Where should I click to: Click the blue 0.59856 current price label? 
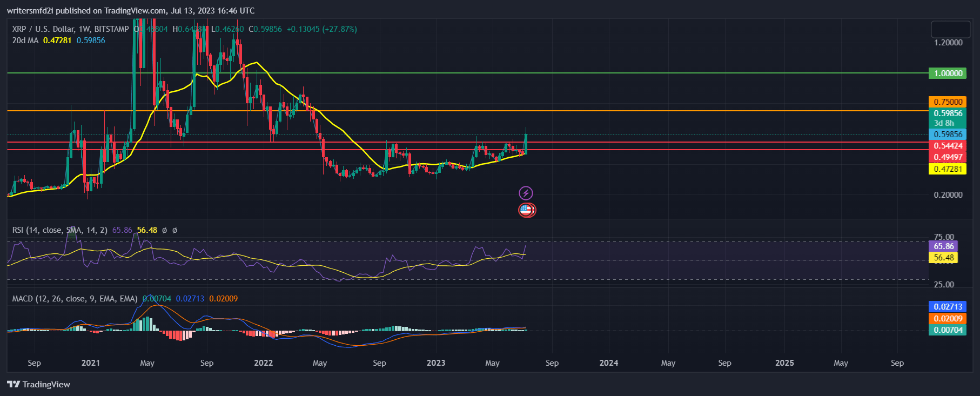pyautogui.click(x=948, y=135)
